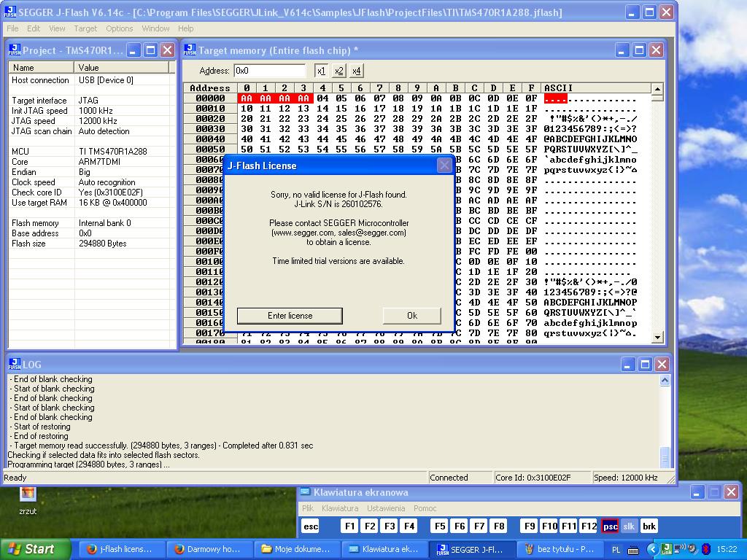Open zrzut desktop icon

click(x=28, y=500)
